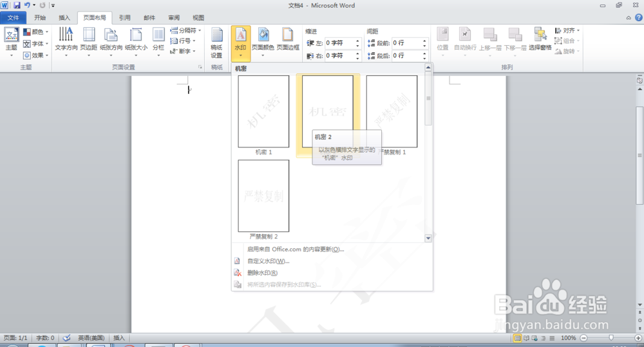Screen dimensions: 644x347
Task: Open the File (文件) tab
Action: (x=13, y=17)
